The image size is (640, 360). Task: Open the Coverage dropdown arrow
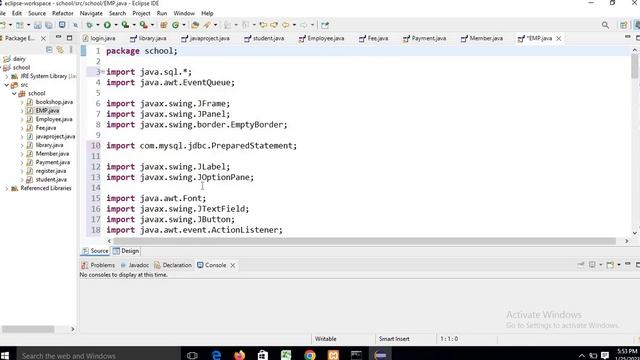tap(134, 25)
